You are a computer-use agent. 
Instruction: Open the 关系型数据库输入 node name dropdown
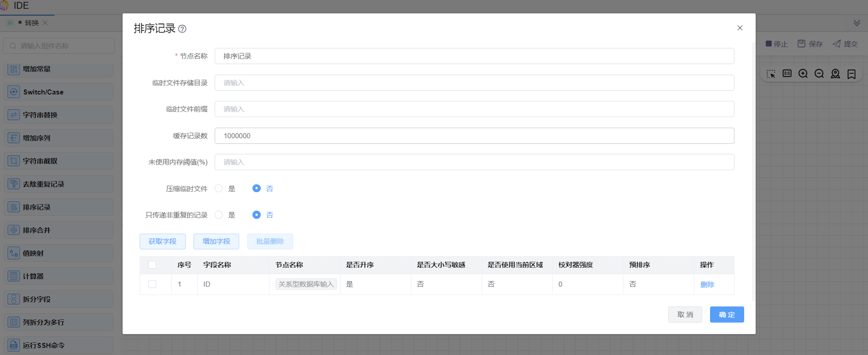(306, 284)
